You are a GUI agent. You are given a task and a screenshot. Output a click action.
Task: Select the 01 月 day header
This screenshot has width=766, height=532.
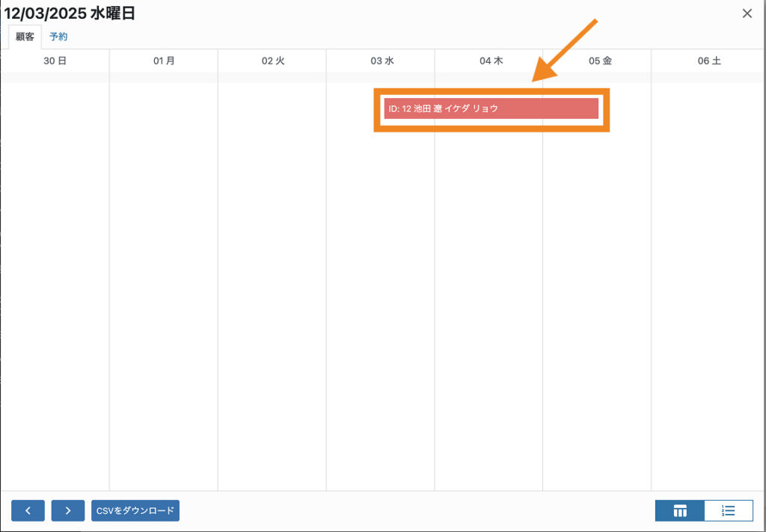pyautogui.click(x=164, y=61)
